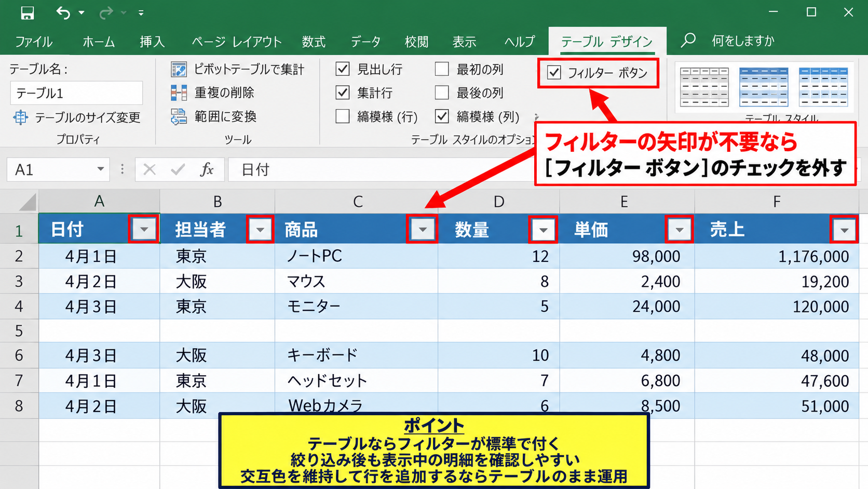868x489 pixels.
Task: Uncheck the フィルター ボタン checkbox
Action: [554, 72]
